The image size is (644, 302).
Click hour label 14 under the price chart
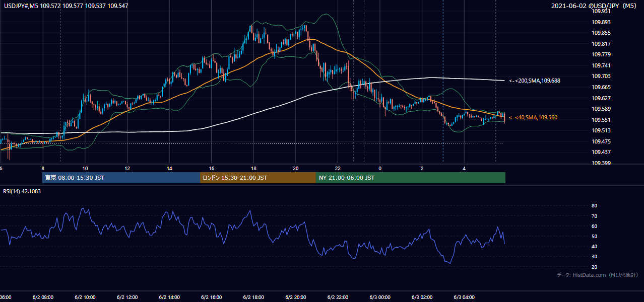click(x=170, y=168)
